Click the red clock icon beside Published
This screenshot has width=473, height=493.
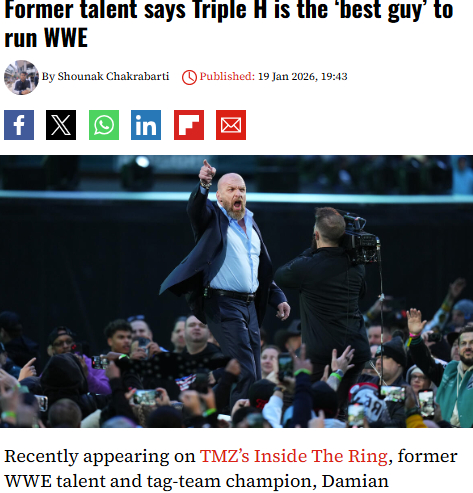pos(189,77)
